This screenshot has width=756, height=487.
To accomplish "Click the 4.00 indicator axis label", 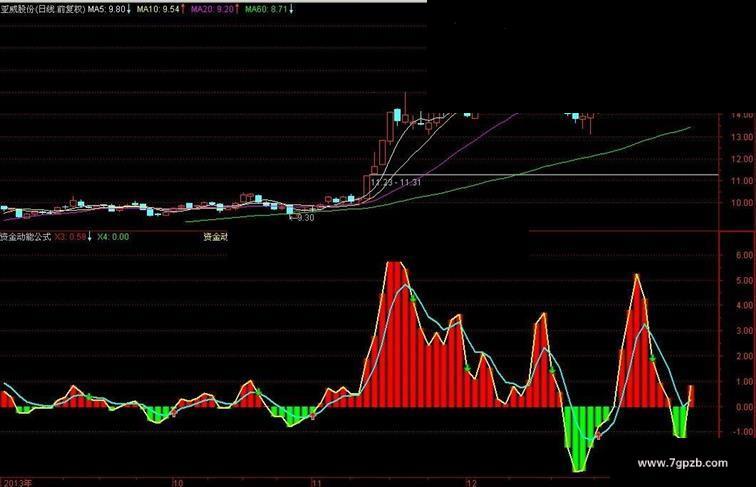I will [744, 305].
